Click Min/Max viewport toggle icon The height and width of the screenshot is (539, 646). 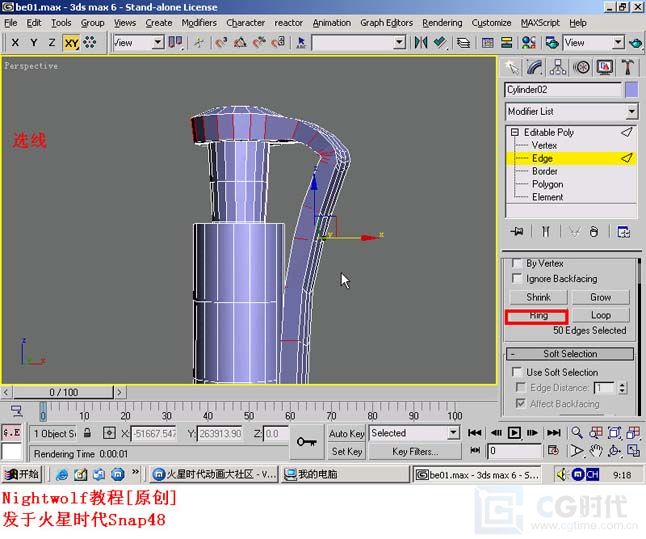tap(633, 451)
